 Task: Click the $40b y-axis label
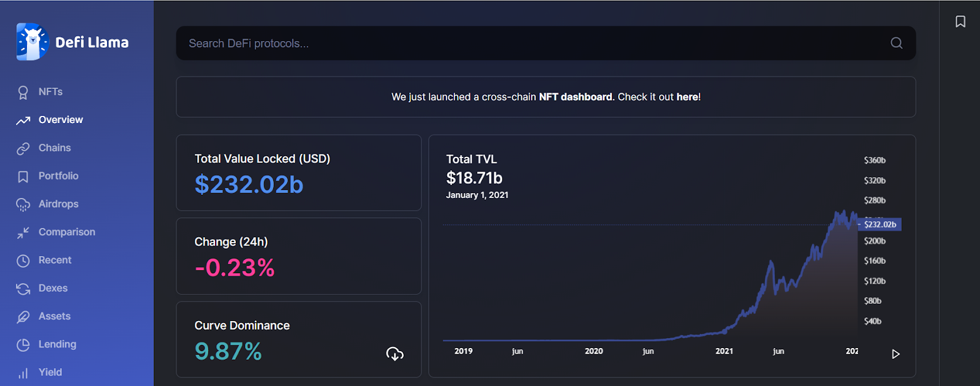coord(872,321)
